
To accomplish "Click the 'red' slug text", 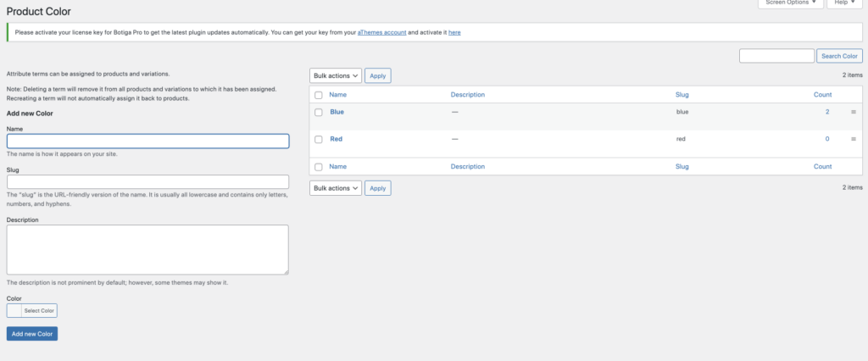I will tap(681, 139).
